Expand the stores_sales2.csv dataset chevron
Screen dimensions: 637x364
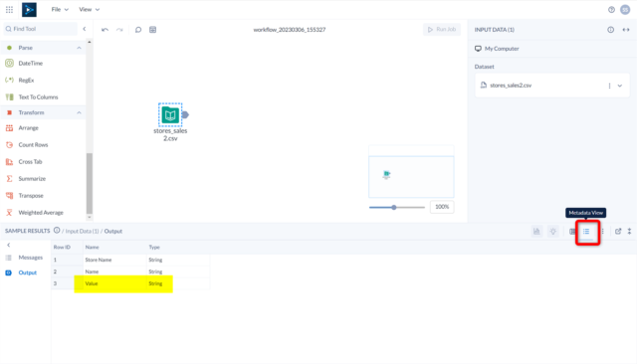[620, 86]
